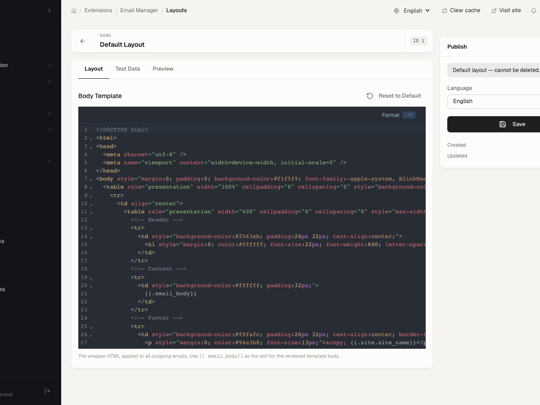Click the Content comment on line 18
Viewport: 540px width, 405px height.
point(158,269)
